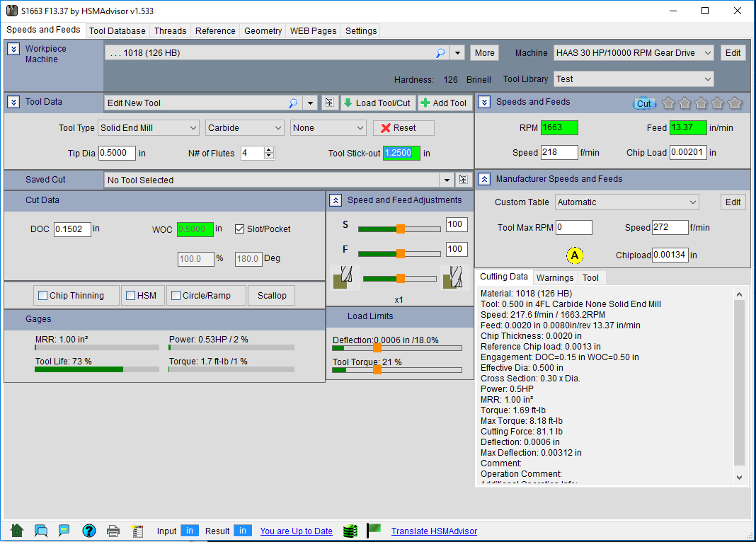Click the DOC input field
The height and width of the screenshot is (542, 756).
(x=72, y=229)
